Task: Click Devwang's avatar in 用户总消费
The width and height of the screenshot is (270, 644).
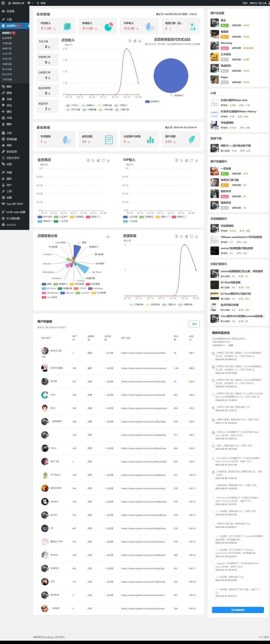Action: [215, 45]
